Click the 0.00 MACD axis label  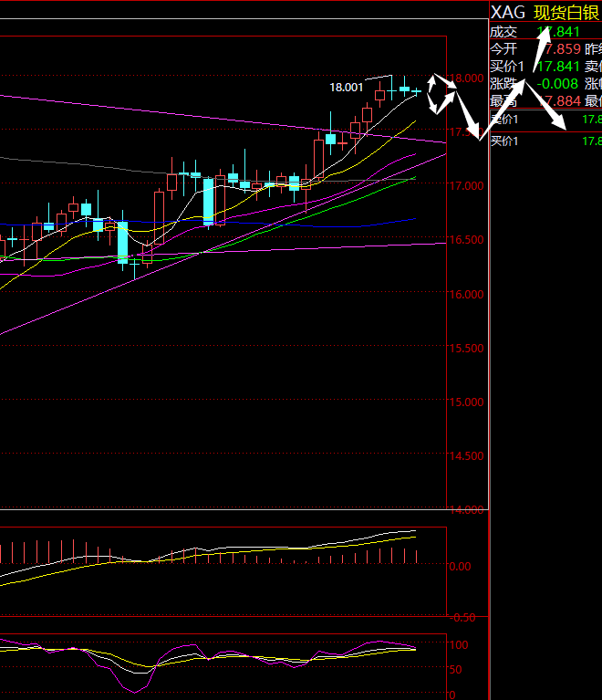460,567
